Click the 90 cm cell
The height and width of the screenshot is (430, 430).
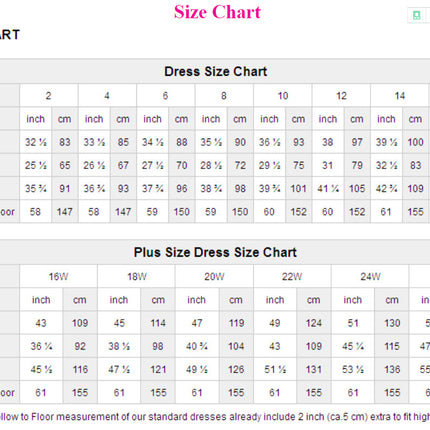[240, 142]
